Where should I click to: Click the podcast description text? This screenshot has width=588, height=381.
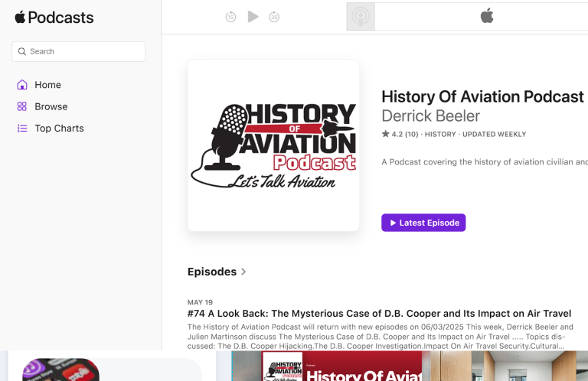tap(485, 162)
